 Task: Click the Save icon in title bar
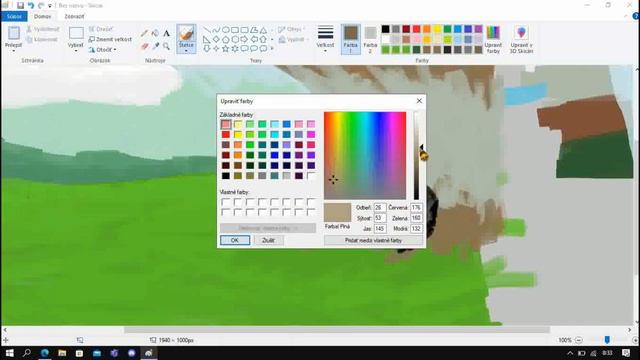coord(20,5)
